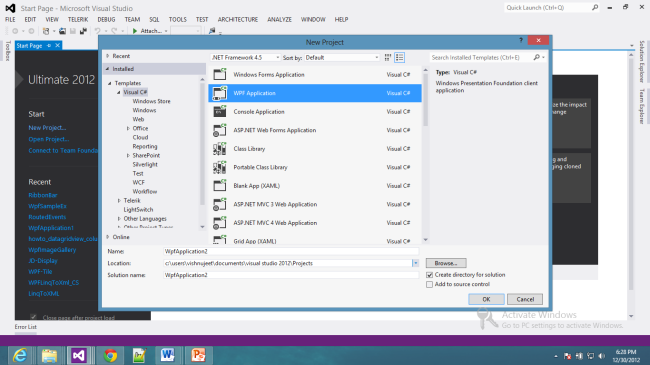Open Chrome from the taskbar
The image size is (650, 365).
(110, 355)
